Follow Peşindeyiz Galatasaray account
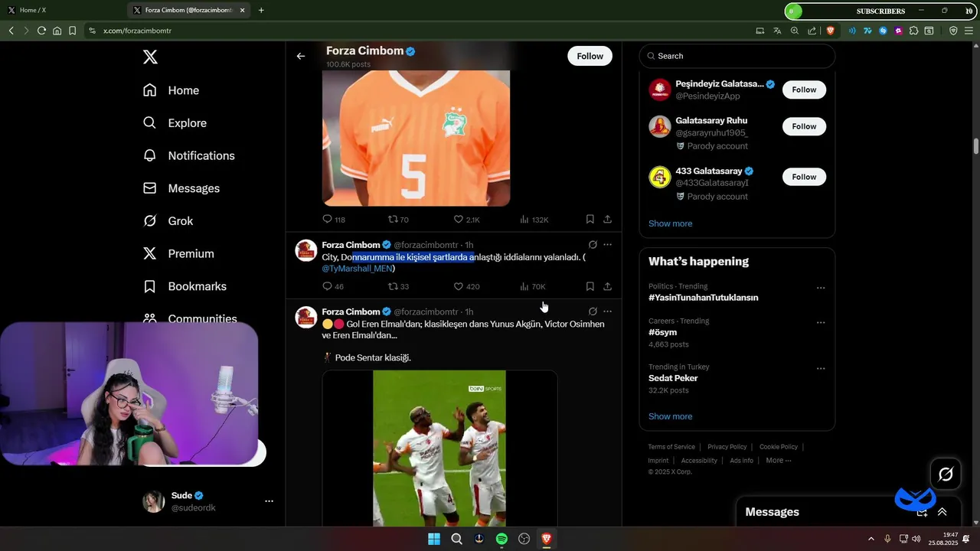 804,90
